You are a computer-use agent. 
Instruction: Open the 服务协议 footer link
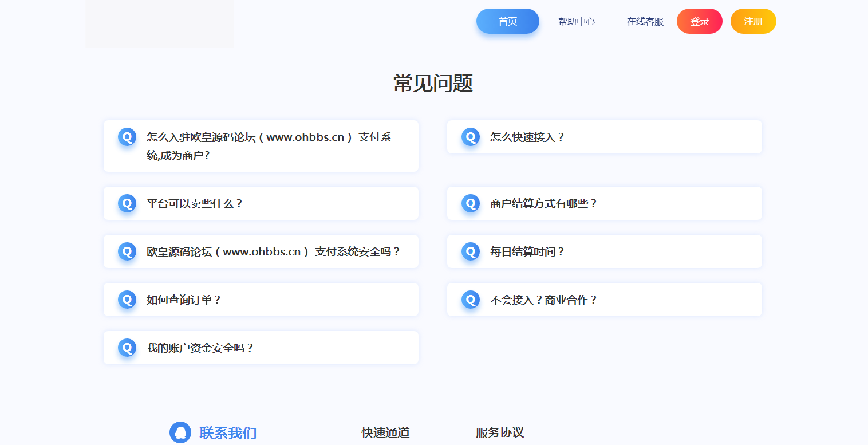pyautogui.click(x=499, y=433)
